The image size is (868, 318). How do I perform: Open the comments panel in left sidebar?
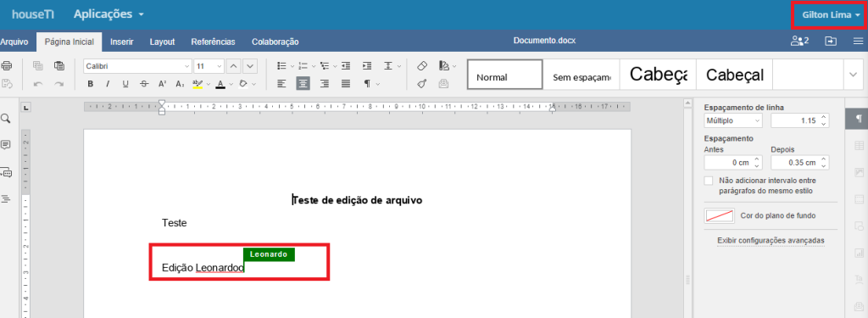pos(6,145)
